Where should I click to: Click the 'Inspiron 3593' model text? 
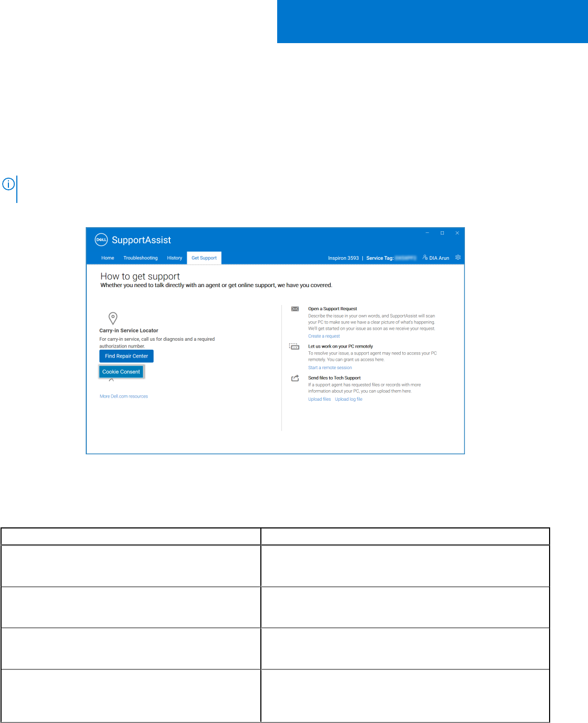pyautogui.click(x=343, y=258)
